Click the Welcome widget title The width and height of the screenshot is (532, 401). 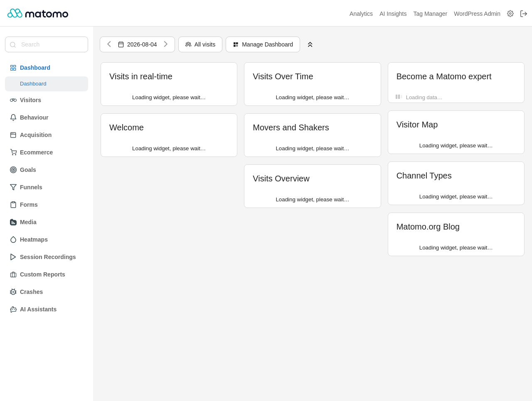pyautogui.click(x=126, y=127)
